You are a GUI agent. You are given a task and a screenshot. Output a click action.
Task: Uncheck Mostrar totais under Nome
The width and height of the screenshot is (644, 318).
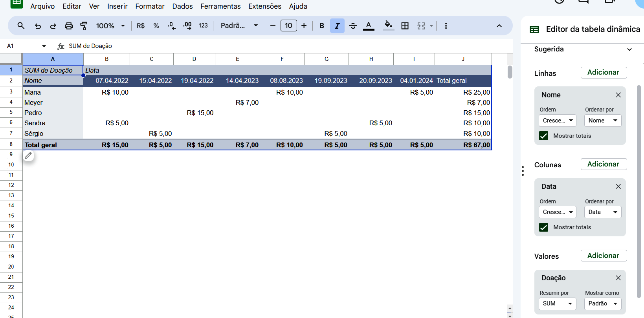click(x=543, y=136)
